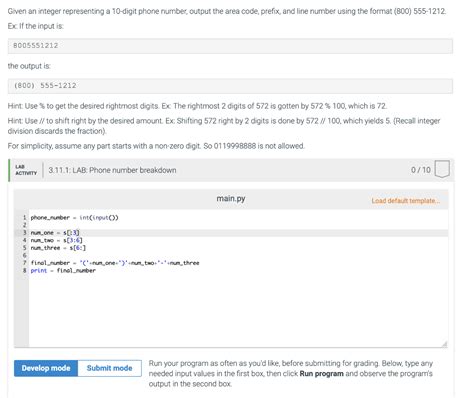The width and height of the screenshot is (474, 398).
Task: Click empty area of code editor below line 8
Action: point(238,310)
